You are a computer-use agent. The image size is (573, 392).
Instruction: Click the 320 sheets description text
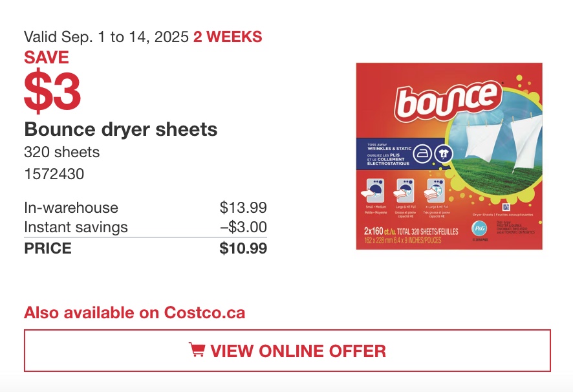tap(61, 152)
